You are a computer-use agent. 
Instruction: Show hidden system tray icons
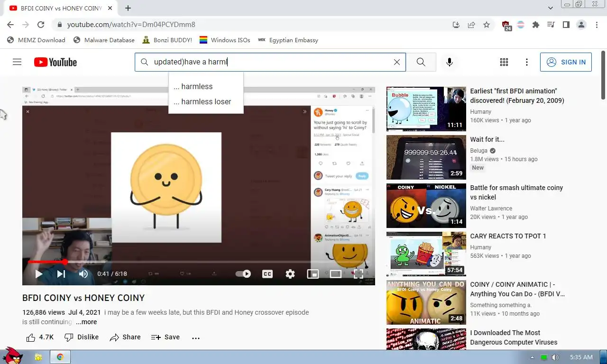533,357
